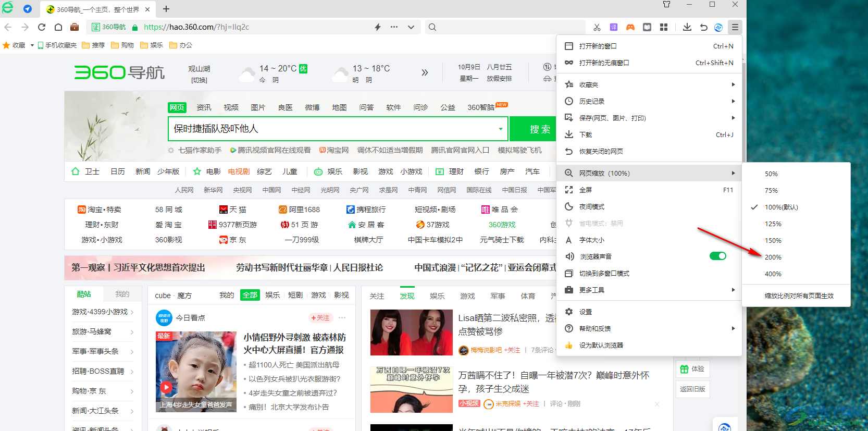Reload the page with the refresh icon
This screenshot has width=868, height=431.
pyautogui.click(x=42, y=27)
